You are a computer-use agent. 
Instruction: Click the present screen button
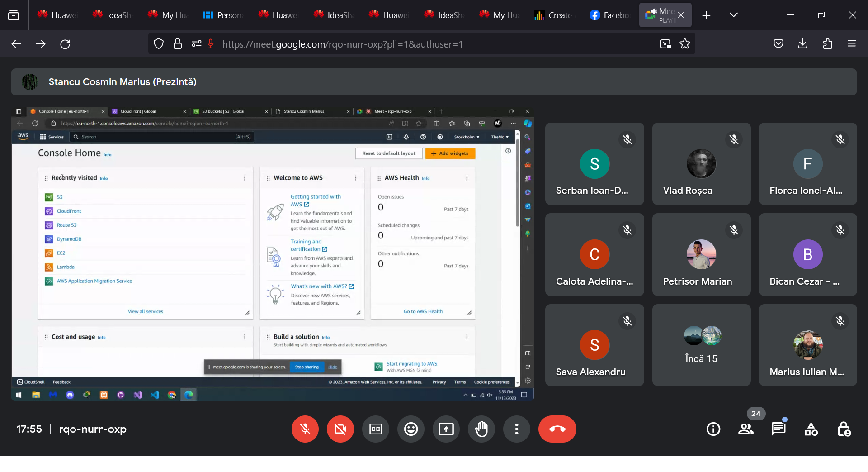pyautogui.click(x=446, y=429)
